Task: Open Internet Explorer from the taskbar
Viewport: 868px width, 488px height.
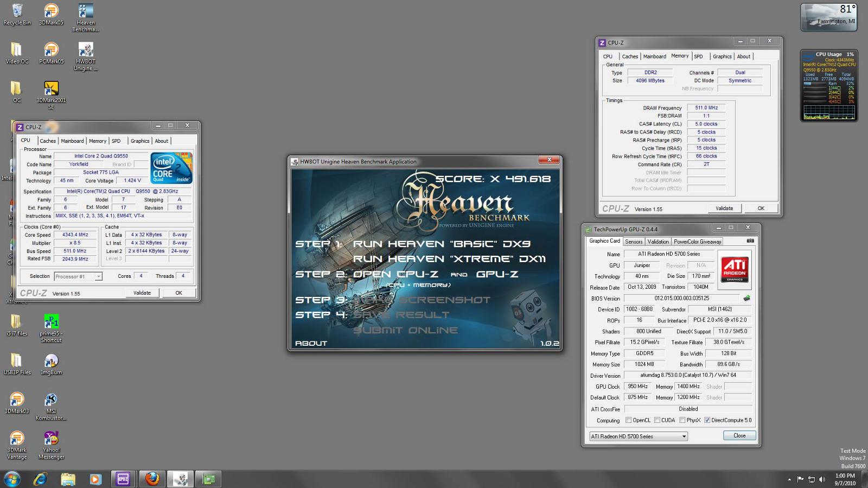Action: (x=40, y=479)
